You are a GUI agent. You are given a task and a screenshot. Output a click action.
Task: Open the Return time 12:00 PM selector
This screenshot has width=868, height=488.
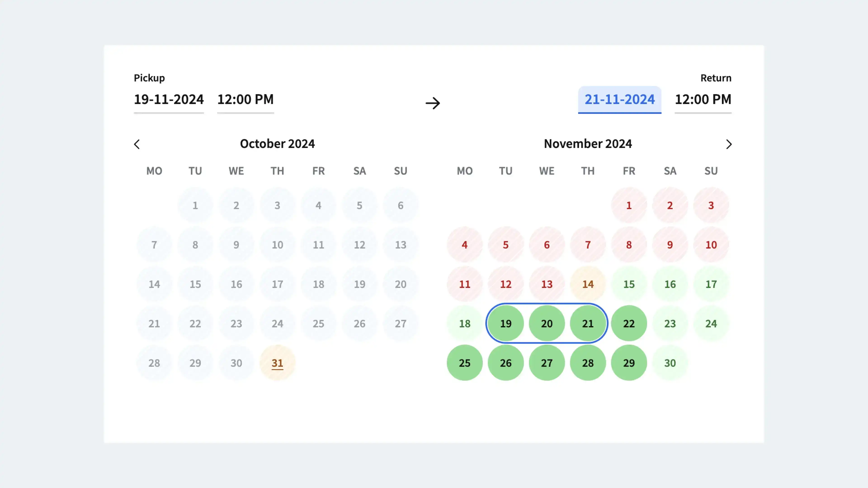tap(703, 99)
